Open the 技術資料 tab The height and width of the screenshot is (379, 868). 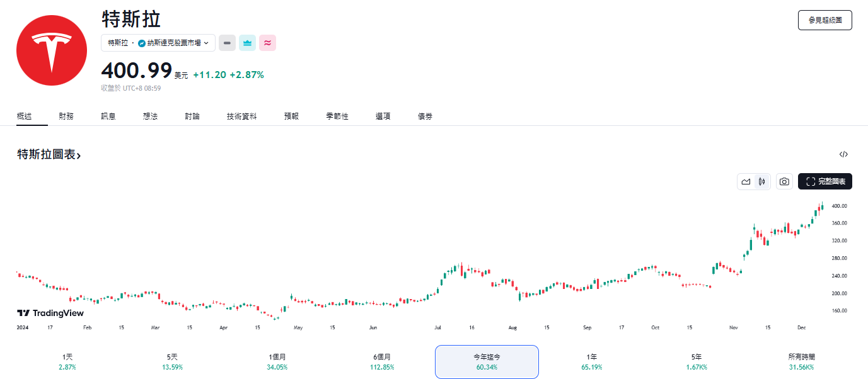tap(241, 116)
